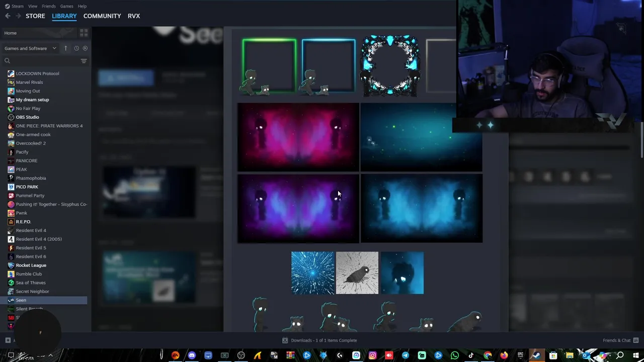The image size is (644, 362).
Task: Open the View menu
Action: point(33,6)
